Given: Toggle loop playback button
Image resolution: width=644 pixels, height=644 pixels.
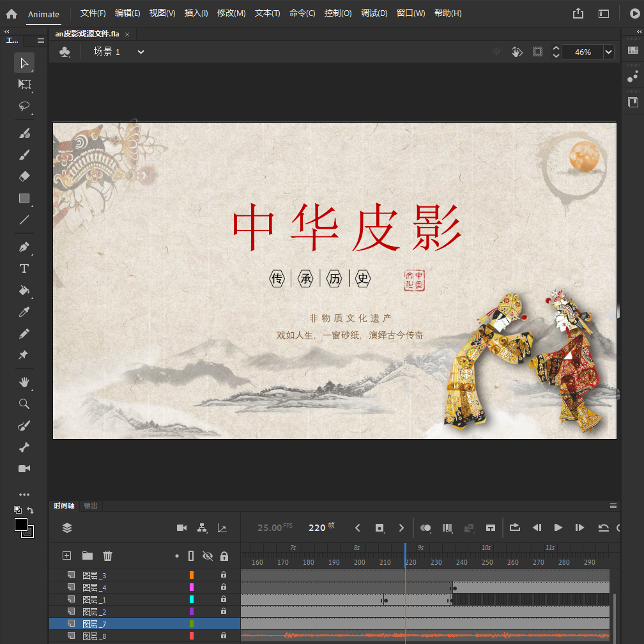Looking at the screenshot, I should click(515, 527).
